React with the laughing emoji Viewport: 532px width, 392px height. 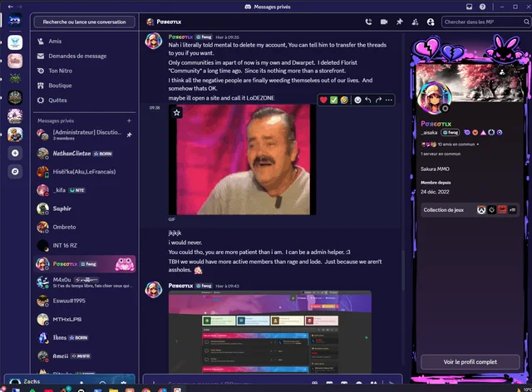click(344, 100)
